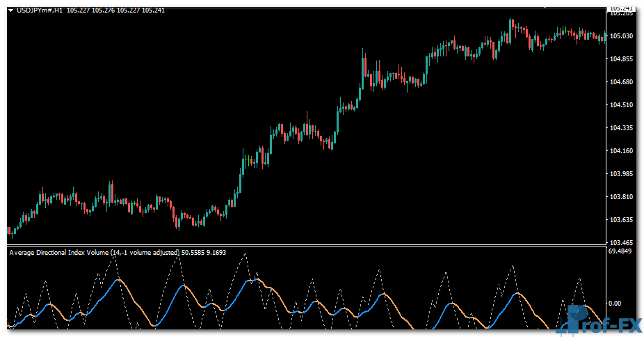Click the 103.465 bottom price label
Viewport: 644px width, 337px height.
[x=620, y=241]
